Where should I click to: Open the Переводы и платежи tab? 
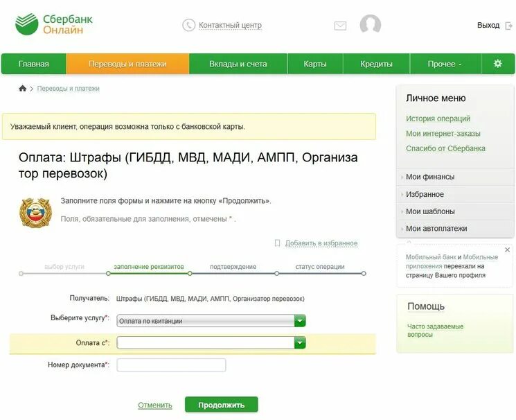pyautogui.click(x=127, y=64)
